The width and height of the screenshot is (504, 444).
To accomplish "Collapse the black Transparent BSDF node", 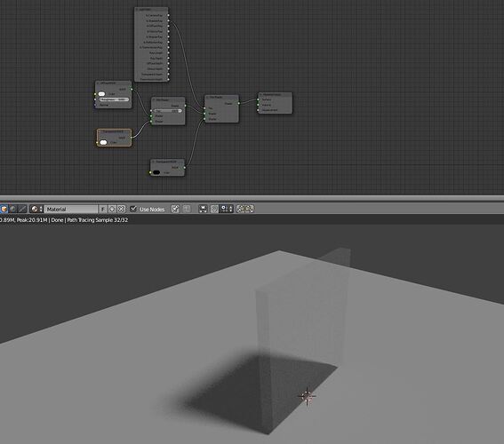I will (153, 162).
